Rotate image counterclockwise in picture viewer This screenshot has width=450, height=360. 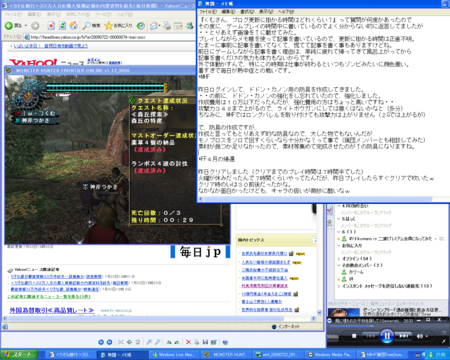(x=177, y=342)
